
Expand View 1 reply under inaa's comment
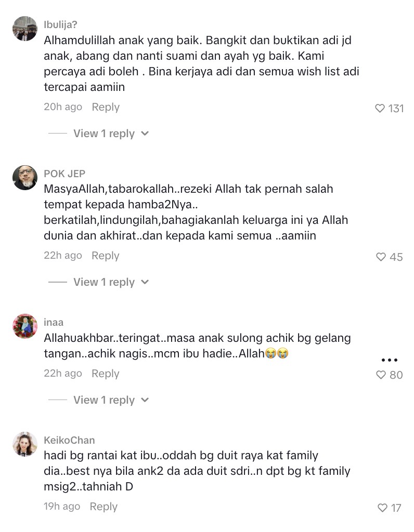click(x=111, y=400)
